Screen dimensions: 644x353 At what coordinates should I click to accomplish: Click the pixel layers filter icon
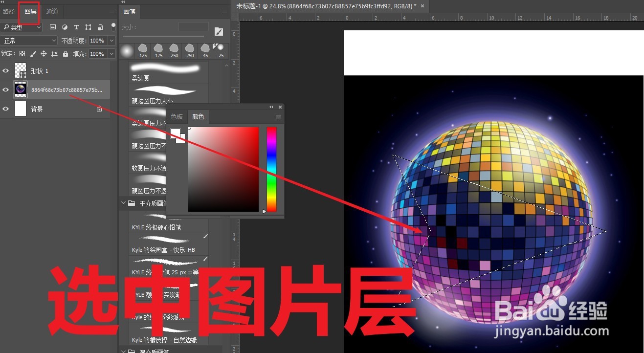[x=53, y=27]
